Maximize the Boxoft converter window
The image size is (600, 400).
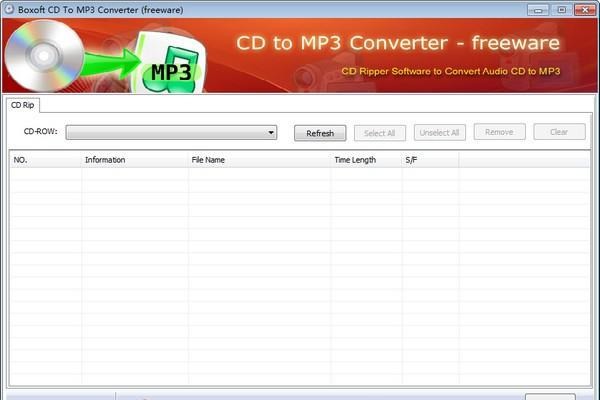pyautogui.click(x=561, y=10)
